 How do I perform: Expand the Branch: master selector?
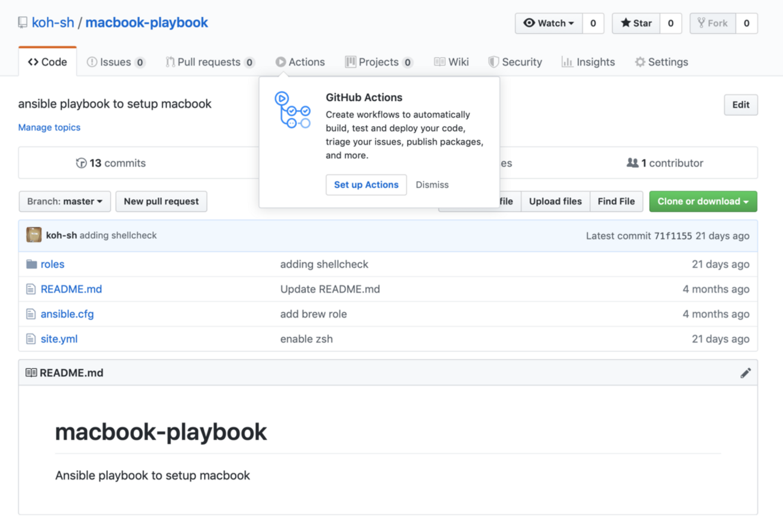click(x=64, y=202)
